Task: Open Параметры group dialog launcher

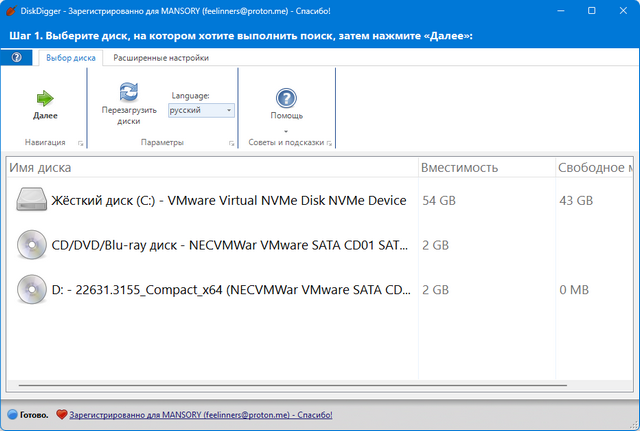Action: 231,143
